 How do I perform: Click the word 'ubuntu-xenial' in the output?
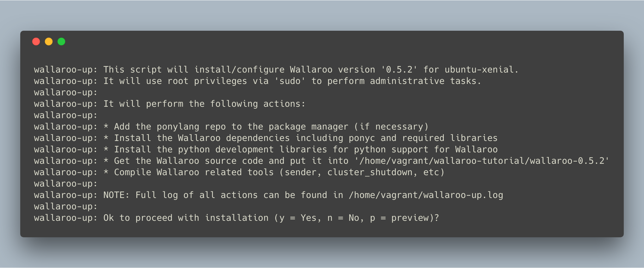(479, 70)
